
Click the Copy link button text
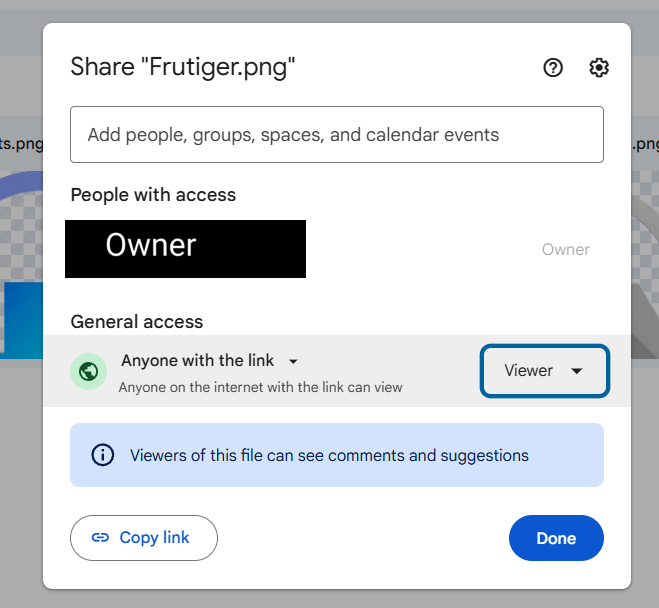pyautogui.click(x=154, y=538)
